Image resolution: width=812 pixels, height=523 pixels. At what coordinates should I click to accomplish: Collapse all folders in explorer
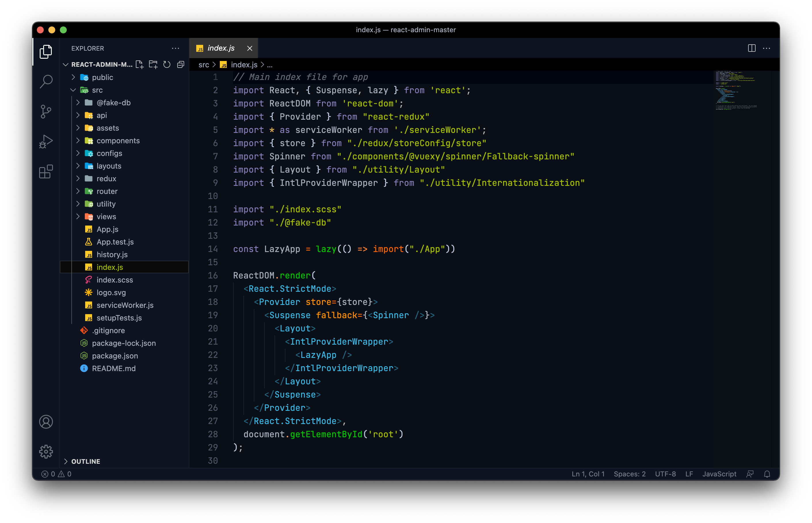point(181,64)
